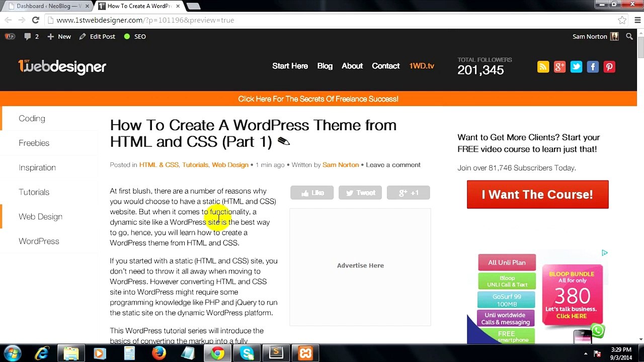Select Inspiration in the left sidebar
The width and height of the screenshot is (644, 362).
[37, 167]
